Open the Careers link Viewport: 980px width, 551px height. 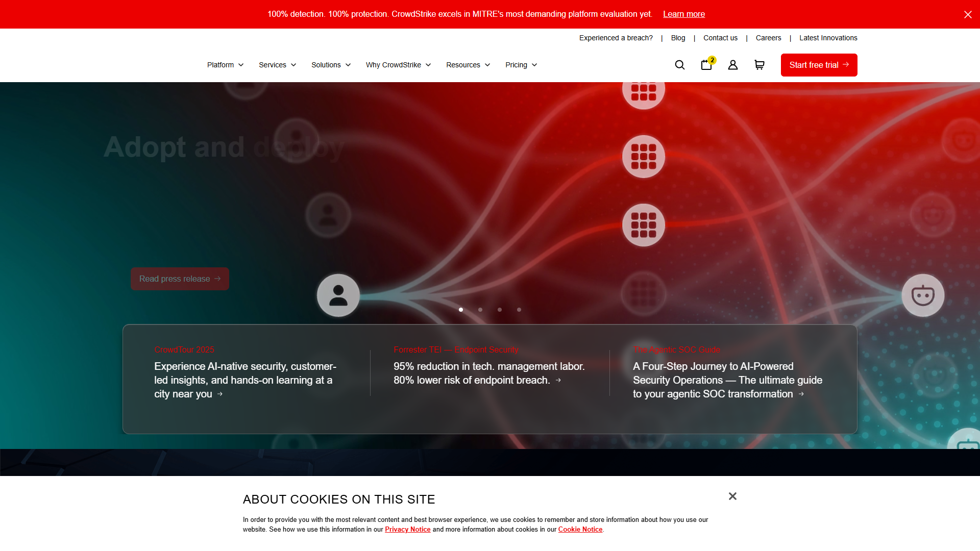[768, 38]
